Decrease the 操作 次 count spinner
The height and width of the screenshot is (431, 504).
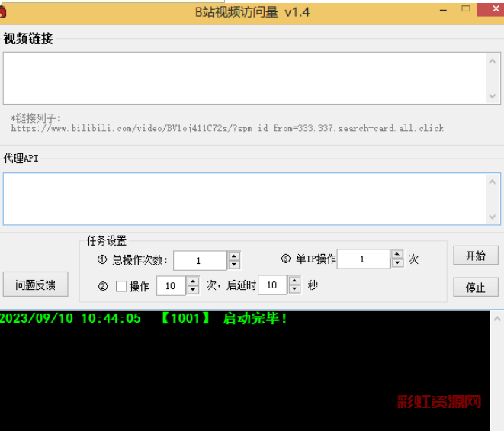pyautogui.click(x=193, y=290)
